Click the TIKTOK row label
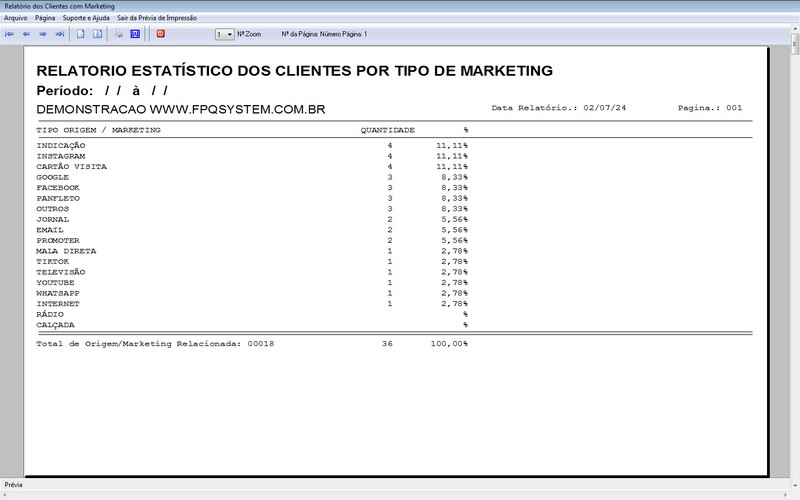This screenshot has height=500, width=800. click(53, 262)
